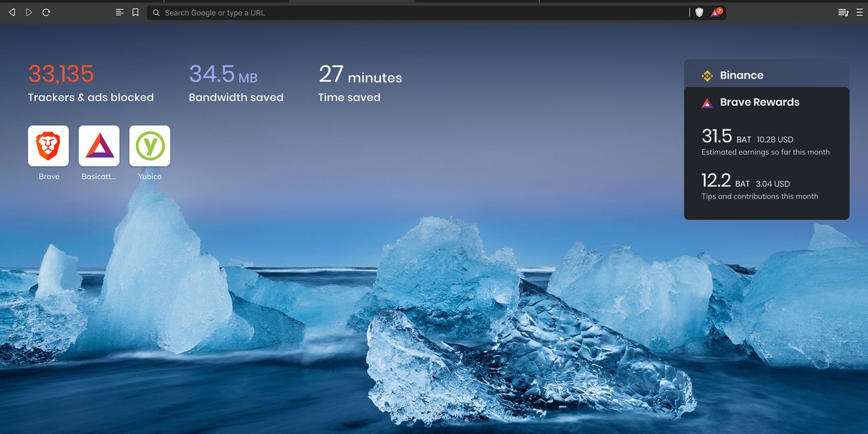
Task: Open the reader mode icon
Action: coord(119,12)
